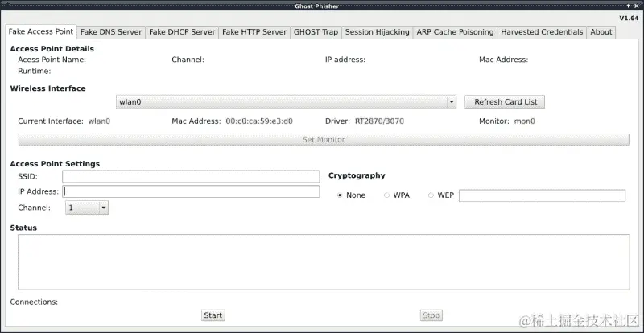Select the Session Hijacking tab
Image resolution: width=644 pixels, height=333 pixels.
pyautogui.click(x=377, y=32)
